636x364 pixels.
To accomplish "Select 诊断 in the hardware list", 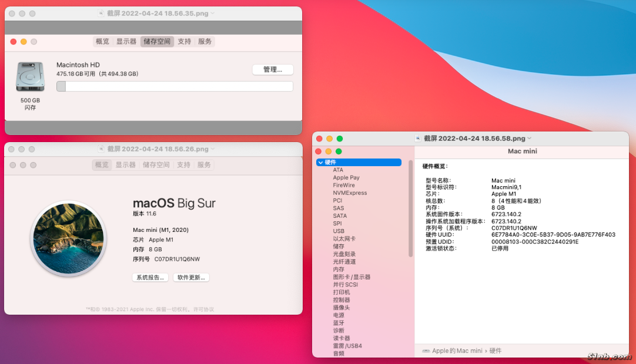I will click(x=339, y=331).
